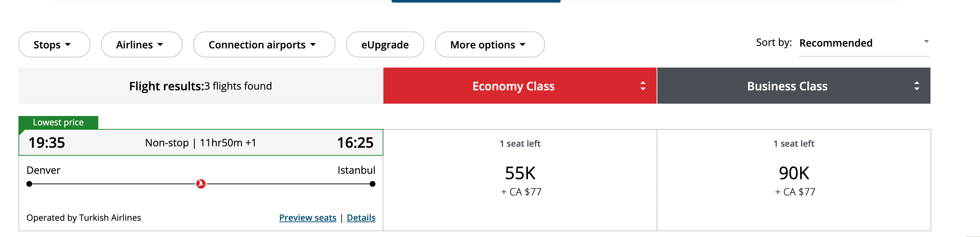
Task: Open the Preview seats link
Action: [308, 217]
